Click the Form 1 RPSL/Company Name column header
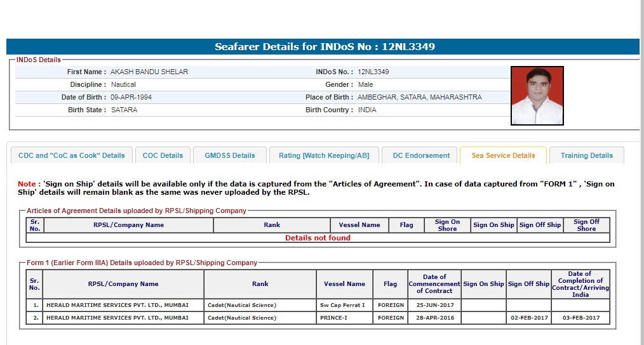Image resolution: width=644 pixels, height=345 pixels. tap(123, 284)
